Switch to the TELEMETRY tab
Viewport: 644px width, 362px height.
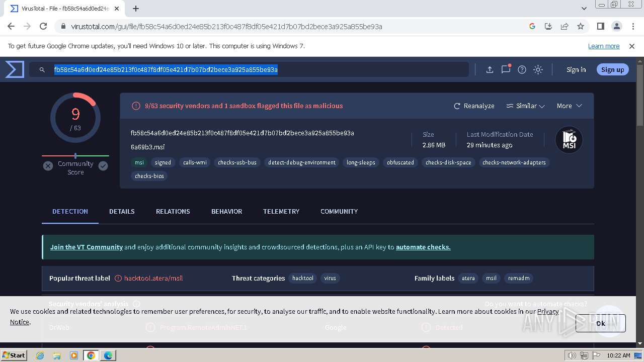(x=281, y=211)
